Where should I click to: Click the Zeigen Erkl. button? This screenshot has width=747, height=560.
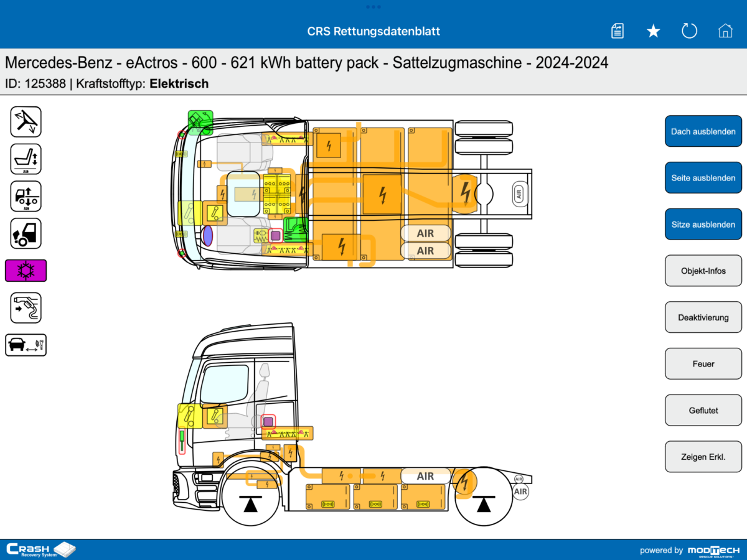703,457
